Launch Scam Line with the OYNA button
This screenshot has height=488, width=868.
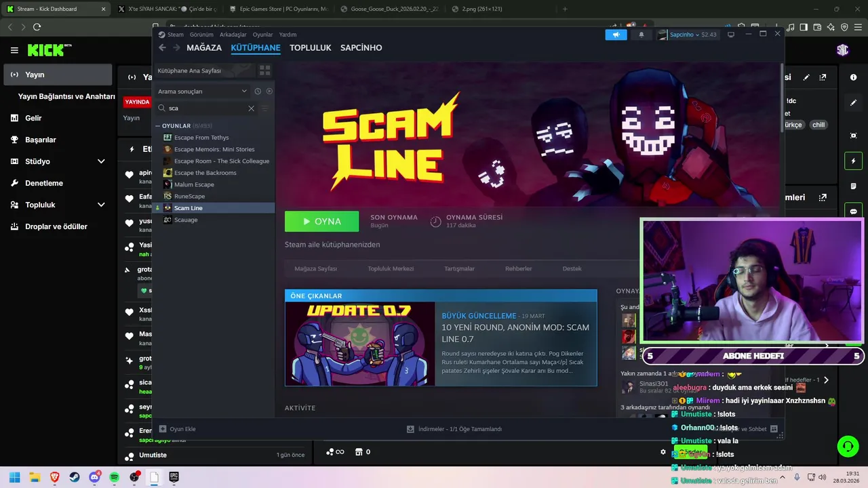(321, 222)
